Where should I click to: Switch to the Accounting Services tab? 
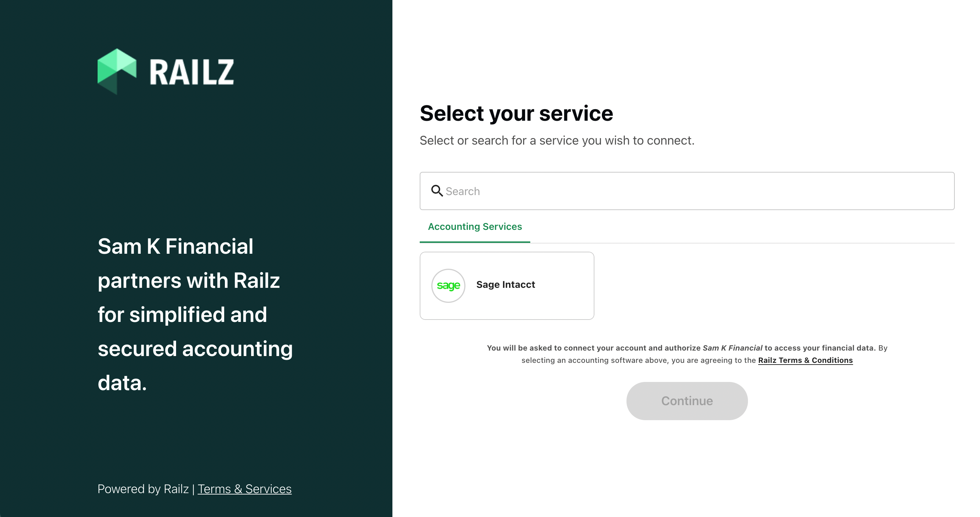coord(475,227)
